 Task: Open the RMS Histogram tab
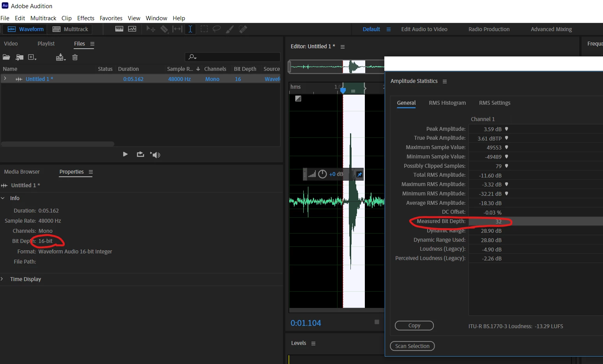point(447,103)
